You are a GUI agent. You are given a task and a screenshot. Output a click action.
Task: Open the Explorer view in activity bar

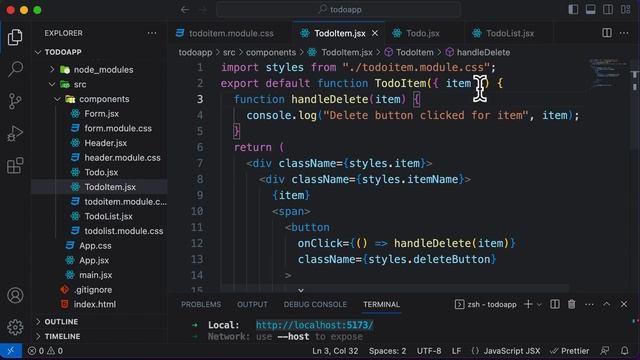tap(15, 37)
